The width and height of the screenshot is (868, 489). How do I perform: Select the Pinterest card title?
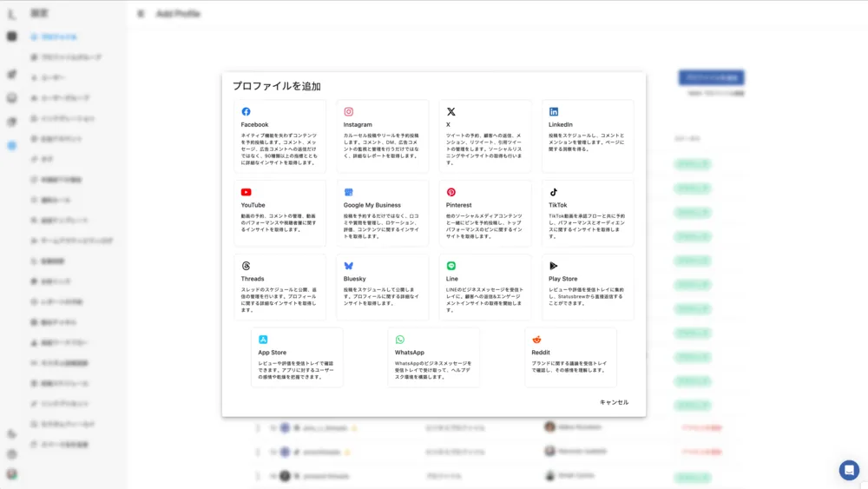459,205
